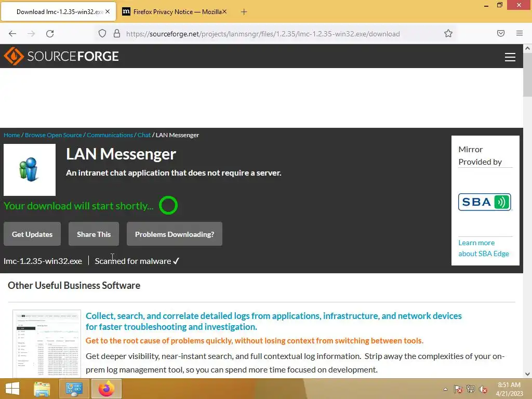Click the SourceForge logo
532x399 pixels.
pos(61,56)
